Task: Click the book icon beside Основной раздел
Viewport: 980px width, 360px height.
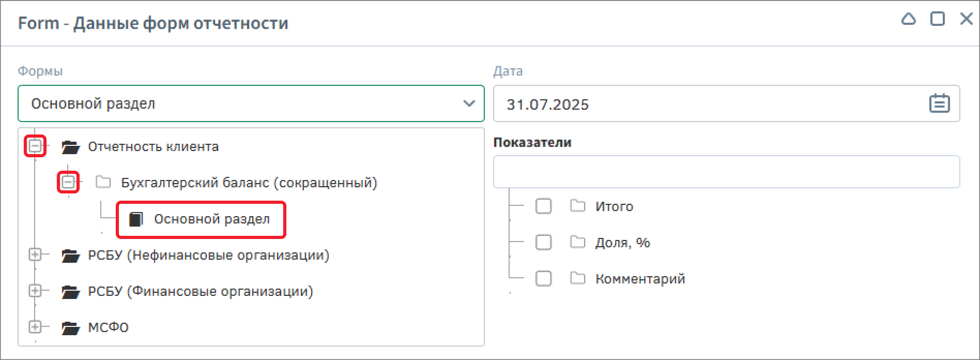Action: tap(136, 219)
